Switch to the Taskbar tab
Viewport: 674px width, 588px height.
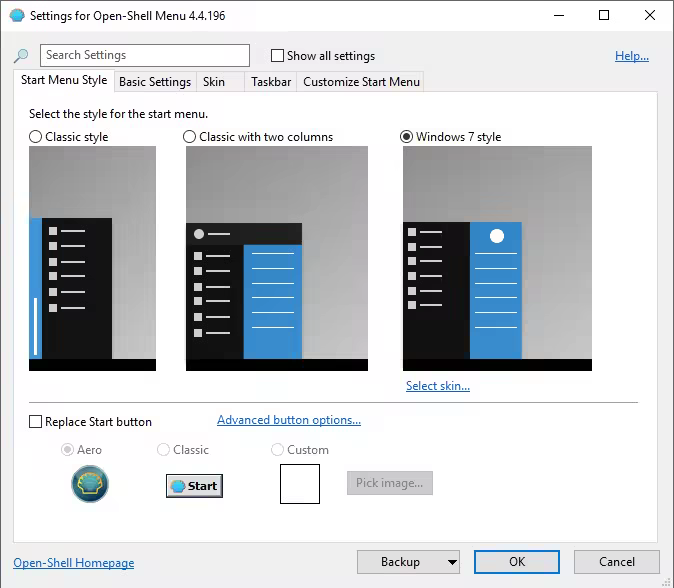(x=271, y=82)
